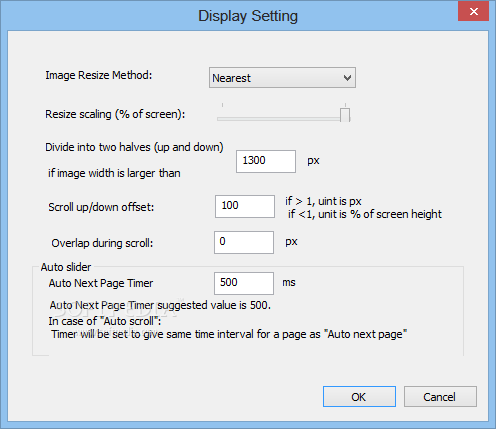Click the Overlap during scroll label
This screenshot has height=429, width=496.
[x=102, y=243]
